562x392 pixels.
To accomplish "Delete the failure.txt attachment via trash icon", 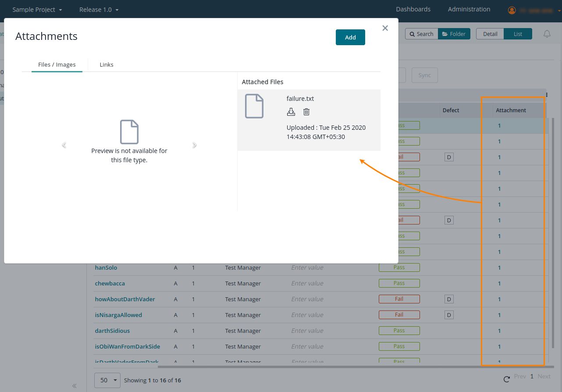I will click(306, 112).
